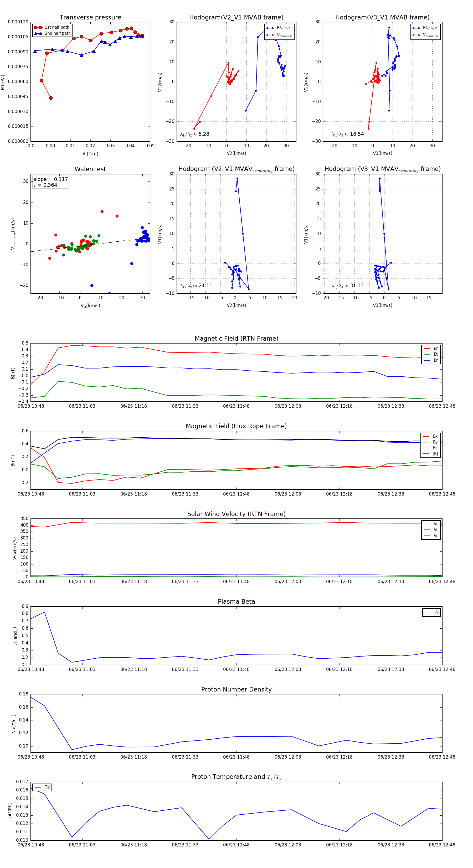Click the "0.000120" tick on Transverse pressure axis
The width and height of the screenshot is (473, 868).
coord(18,22)
